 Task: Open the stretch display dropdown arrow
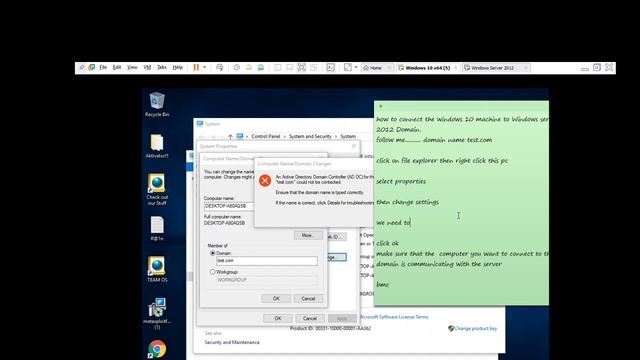356,67
